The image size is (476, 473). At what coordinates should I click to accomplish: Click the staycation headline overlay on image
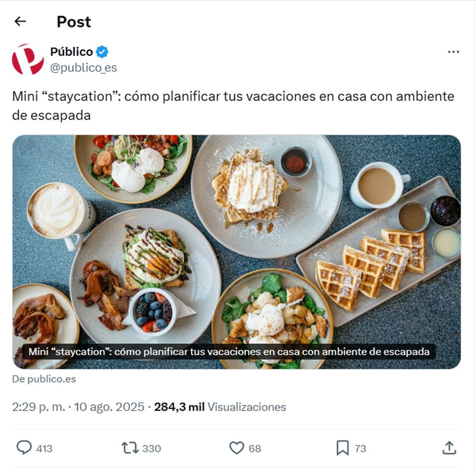click(x=229, y=352)
